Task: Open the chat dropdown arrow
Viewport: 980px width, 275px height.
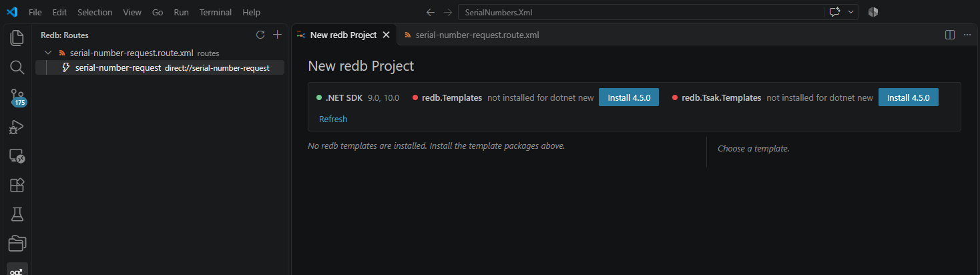Action: click(851, 12)
